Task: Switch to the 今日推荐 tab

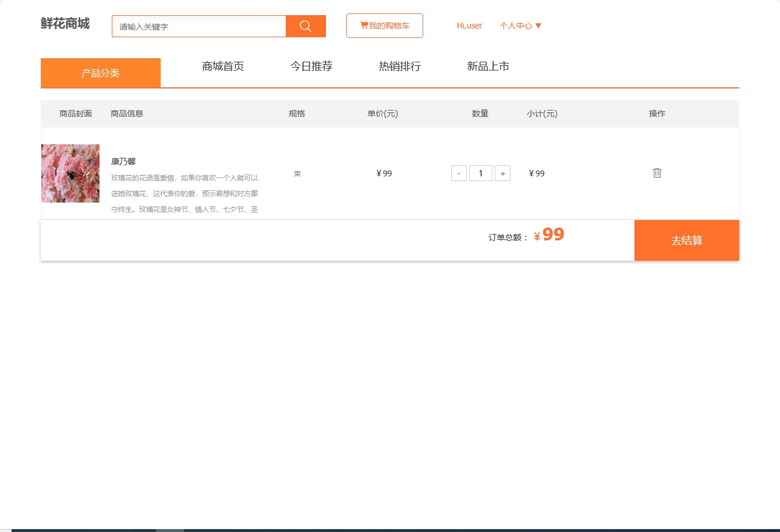Action: pos(311,66)
